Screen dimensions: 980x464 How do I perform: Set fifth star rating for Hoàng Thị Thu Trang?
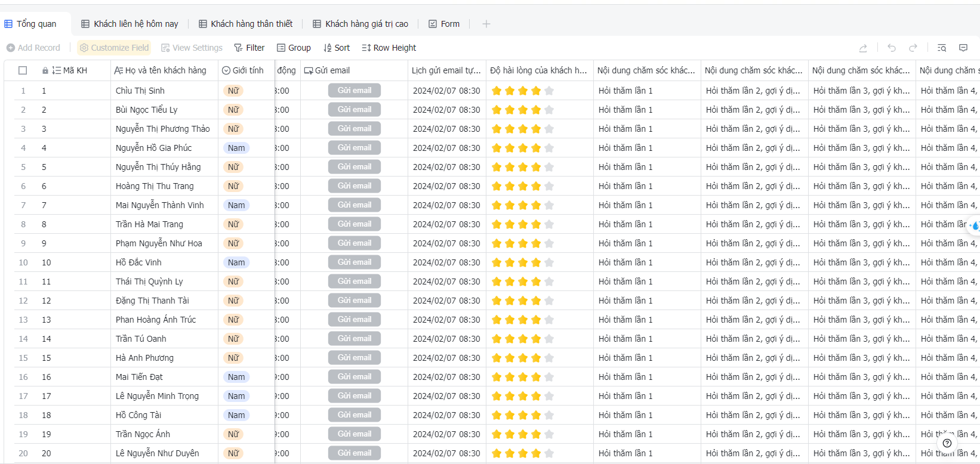point(549,186)
